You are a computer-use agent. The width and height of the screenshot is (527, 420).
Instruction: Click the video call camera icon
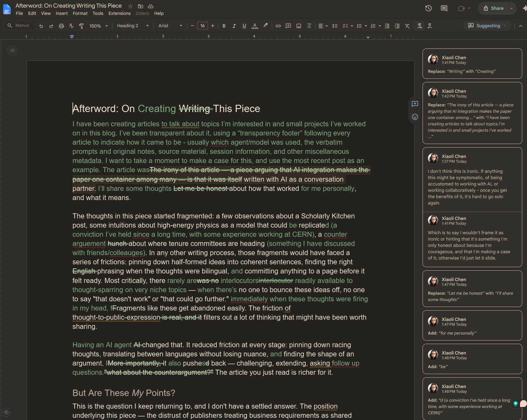(461, 8)
